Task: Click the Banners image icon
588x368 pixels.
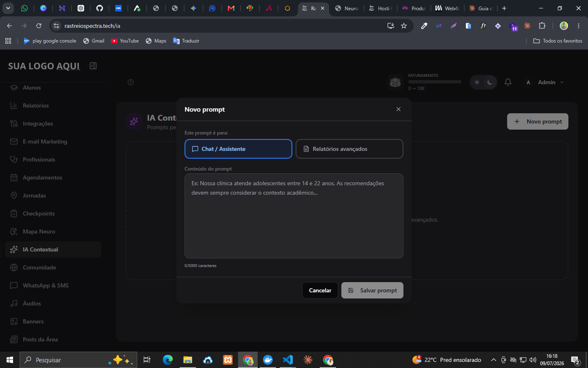Action: 14,321
